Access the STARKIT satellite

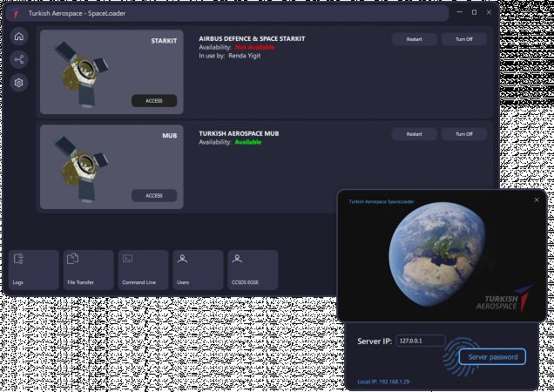pos(154,101)
